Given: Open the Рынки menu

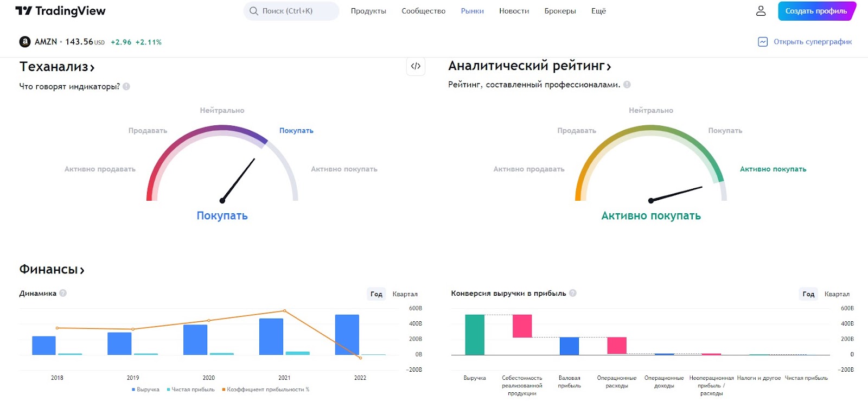Looking at the screenshot, I should click(473, 11).
